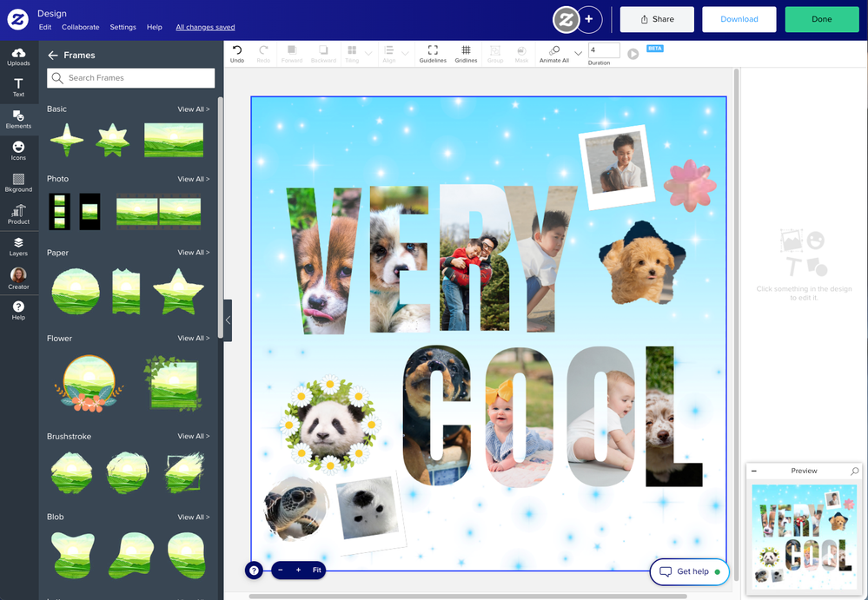Open the Settings menu
This screenshot has height=600, width=868.
tap(123, 27)
